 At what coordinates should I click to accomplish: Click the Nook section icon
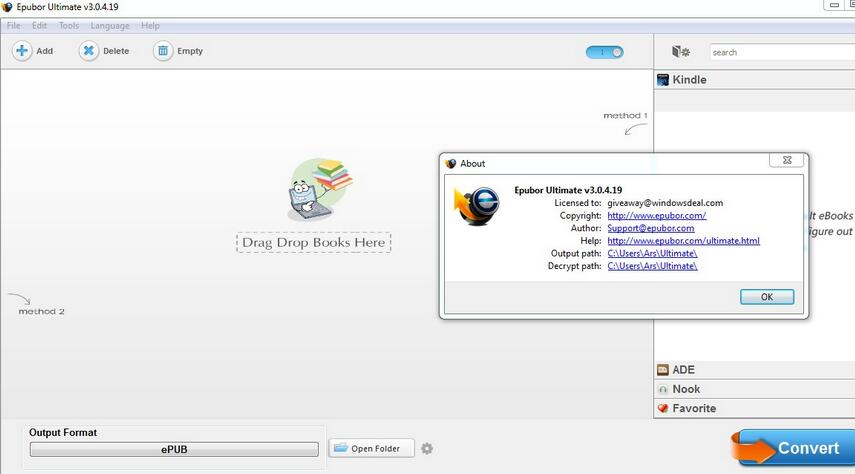[x=663, y=389]
